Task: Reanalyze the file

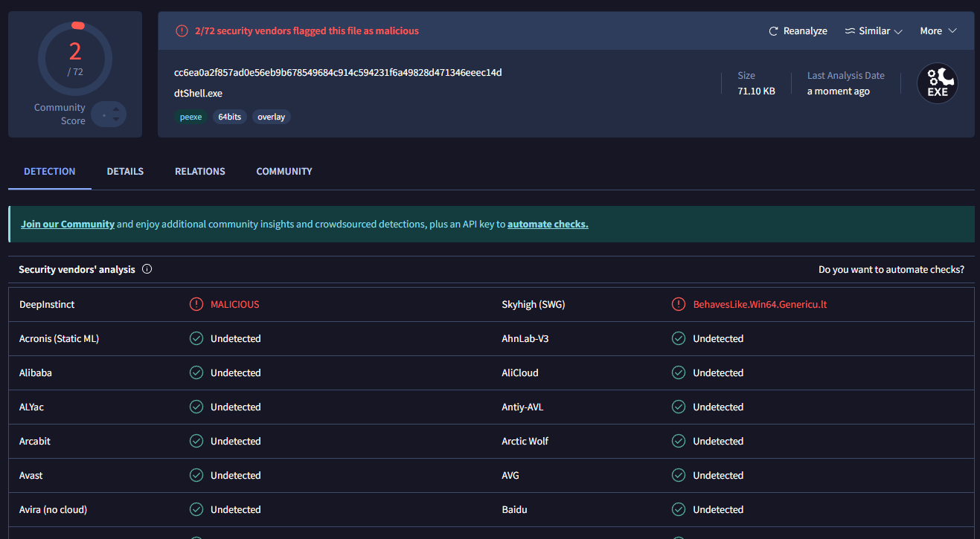Action: pyautogui.click(x=798, y=31)
